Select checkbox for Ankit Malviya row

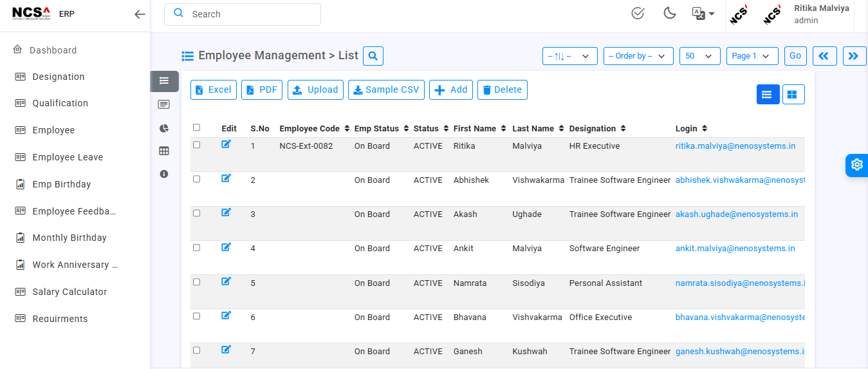[197, 247]
